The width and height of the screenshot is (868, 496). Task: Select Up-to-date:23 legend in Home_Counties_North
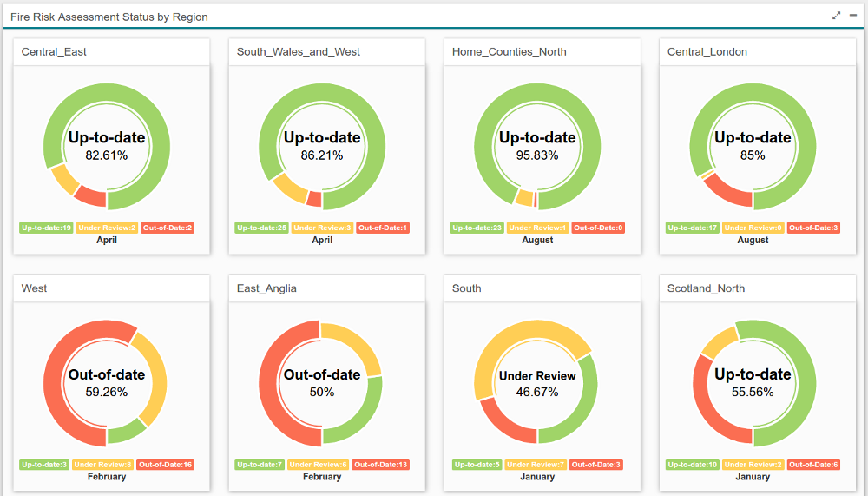pyautogui.click(x=477, y=228)
